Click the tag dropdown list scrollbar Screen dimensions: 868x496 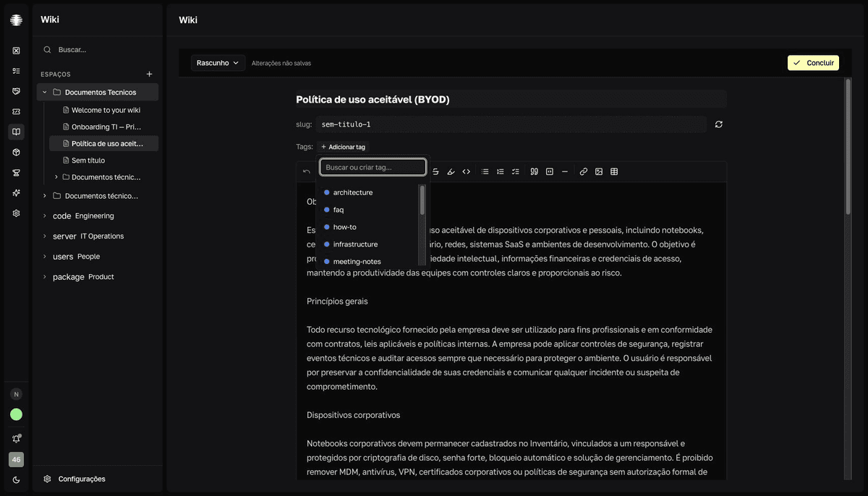point(422,200)
